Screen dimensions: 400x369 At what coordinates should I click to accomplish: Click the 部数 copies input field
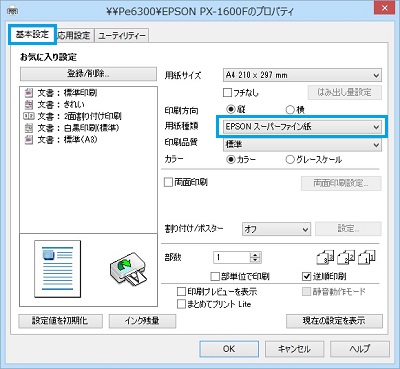[232, 257]
